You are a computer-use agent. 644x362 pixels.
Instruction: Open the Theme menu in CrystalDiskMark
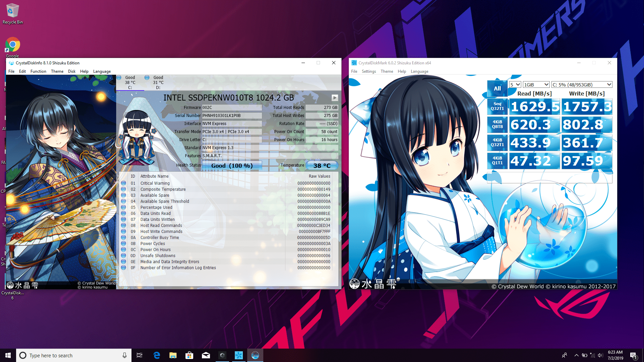click(387, 71)
